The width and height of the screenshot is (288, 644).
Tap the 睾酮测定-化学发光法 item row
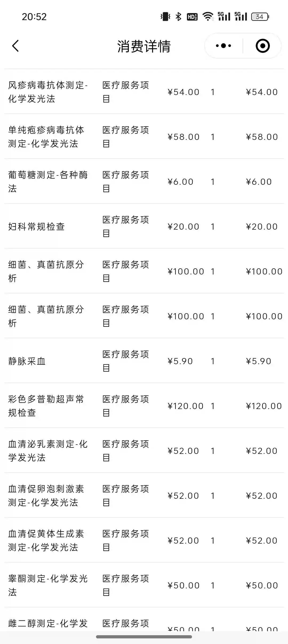click(x=48, y=585)
